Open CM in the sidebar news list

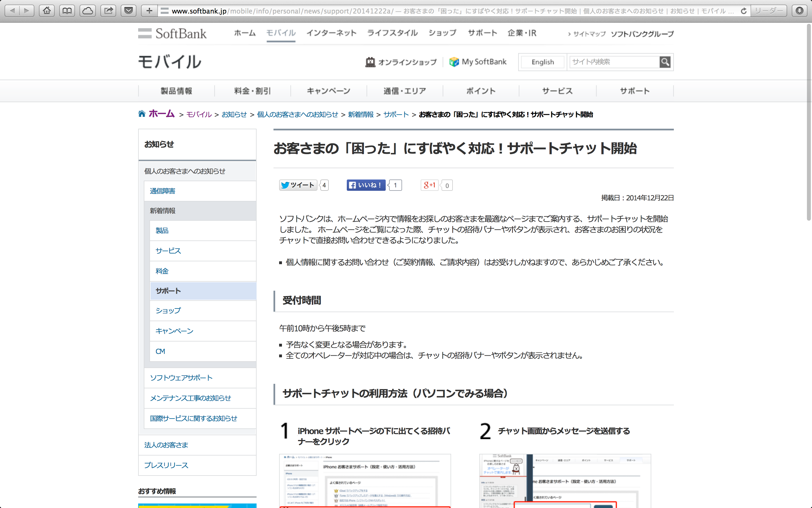(203, 351)
